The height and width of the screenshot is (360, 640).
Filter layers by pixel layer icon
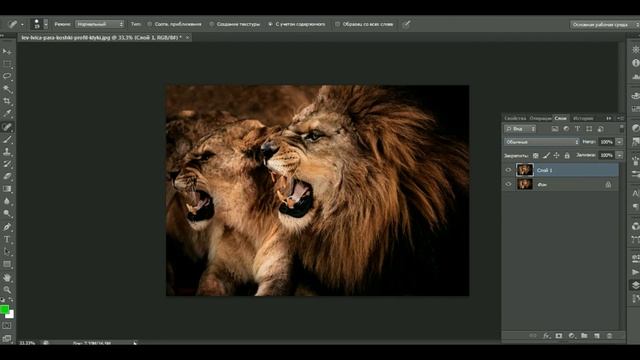[x=555, y=129]
